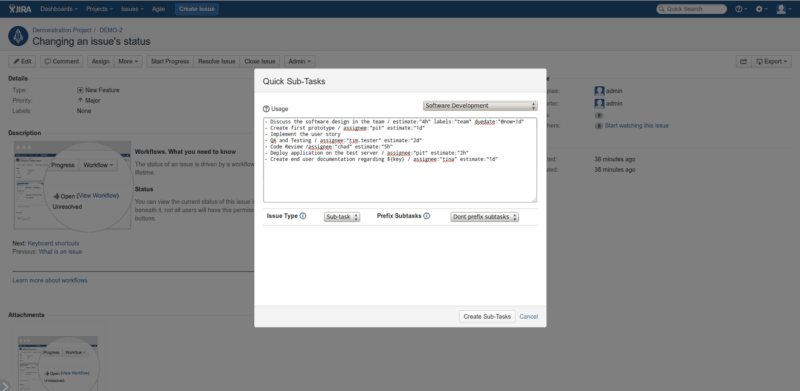The height and width of the screenshot is (391, 800).
Task: Click the Demonstration Project rocket avatar
Action: [x=18, y=36]
